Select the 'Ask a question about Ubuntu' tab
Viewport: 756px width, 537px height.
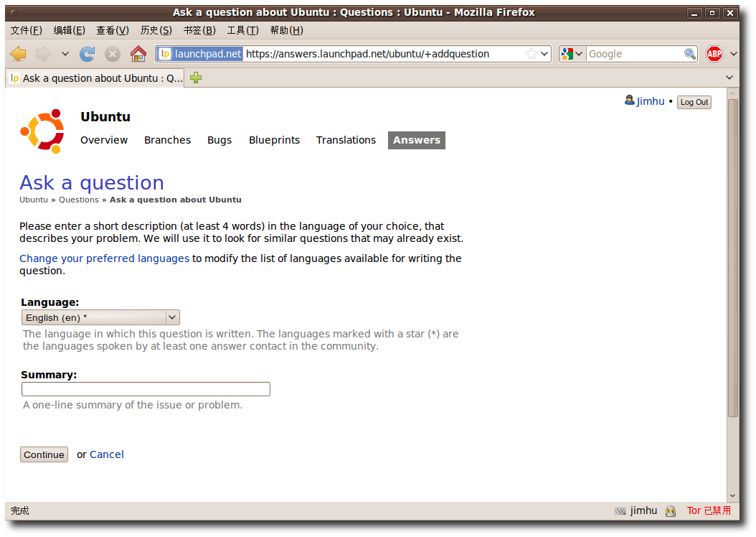click(95, 78)
